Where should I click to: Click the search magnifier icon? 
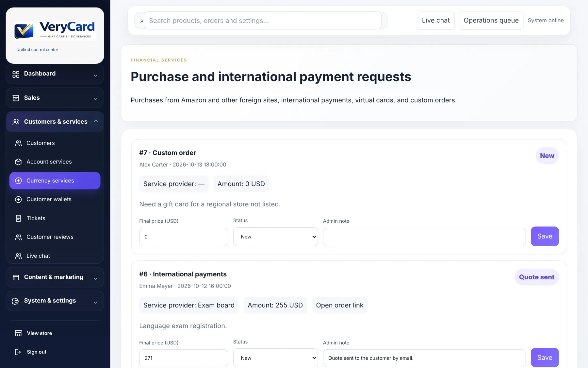[x=141, y=21]
